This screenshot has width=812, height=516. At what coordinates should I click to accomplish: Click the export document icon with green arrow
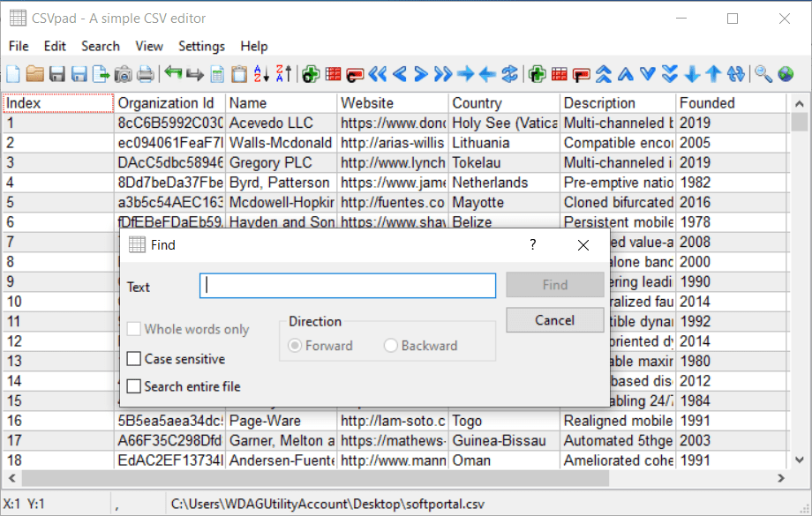point(101,74)
